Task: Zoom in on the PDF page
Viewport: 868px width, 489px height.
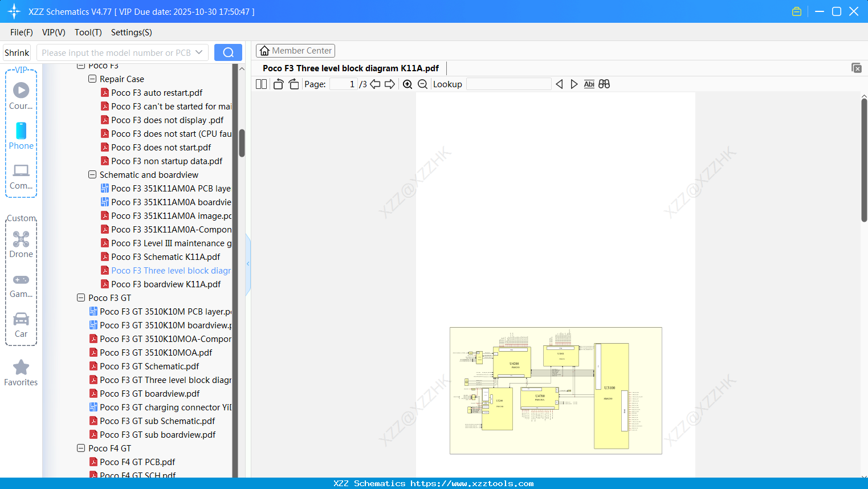Action: (x=407, y=84)
